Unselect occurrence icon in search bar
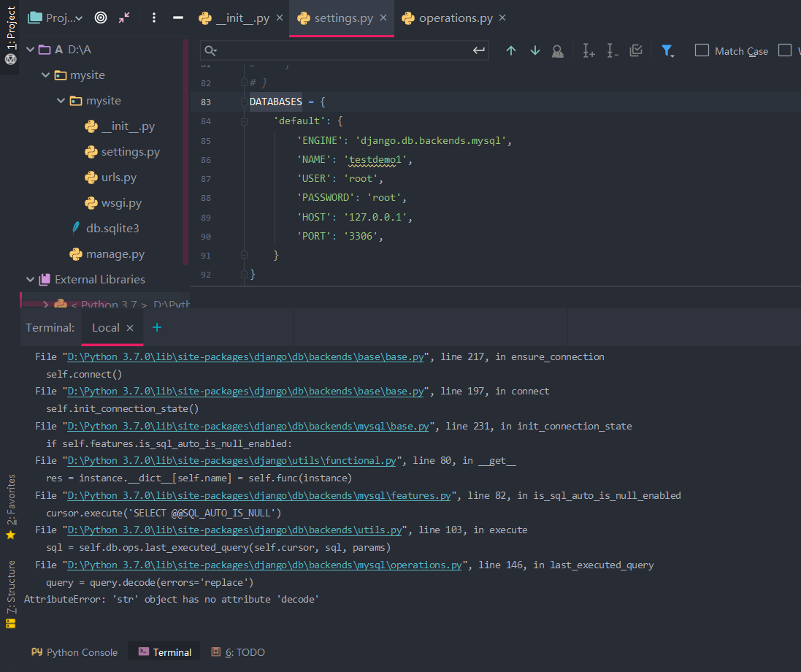 coord(612,50)
